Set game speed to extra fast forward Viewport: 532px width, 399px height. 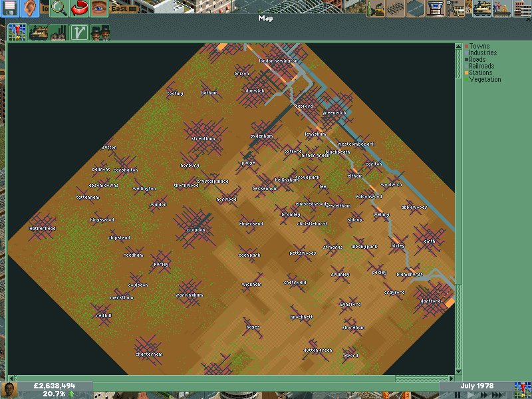[x=497, y=395]
